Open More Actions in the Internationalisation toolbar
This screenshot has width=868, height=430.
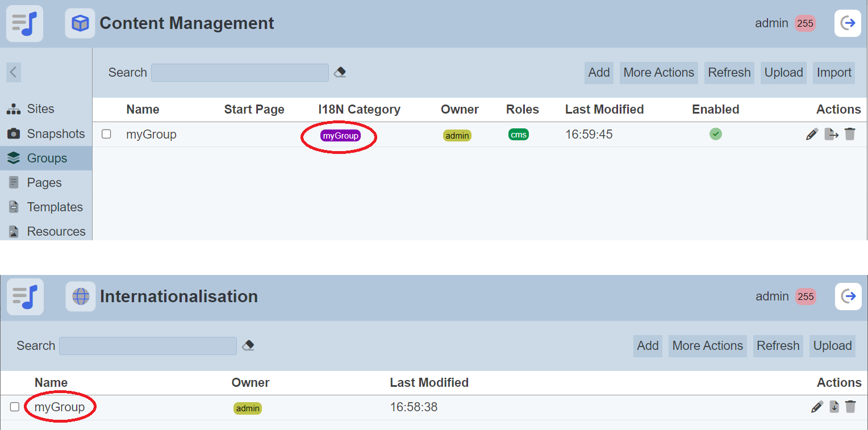707,346
